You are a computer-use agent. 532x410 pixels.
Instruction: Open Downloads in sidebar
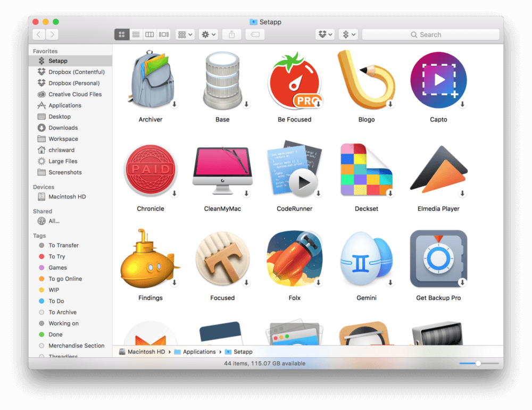point(70,128)
